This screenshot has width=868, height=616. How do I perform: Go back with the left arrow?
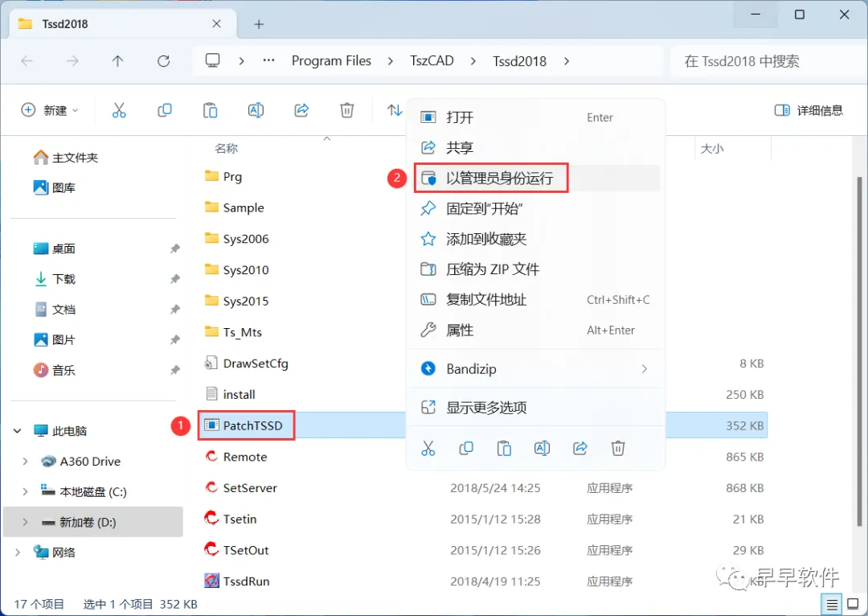(x=27, y=61)
